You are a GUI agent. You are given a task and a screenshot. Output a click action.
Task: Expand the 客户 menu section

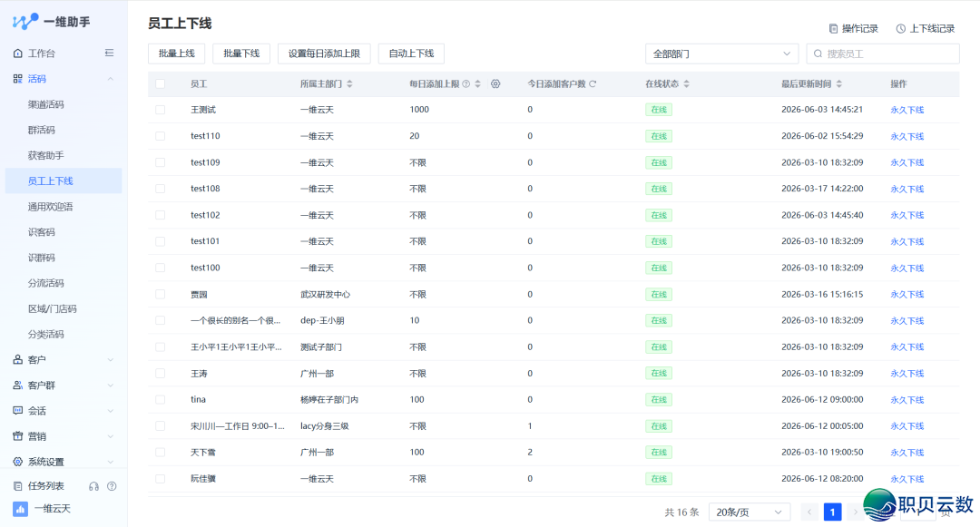click(x=111, y=360)
